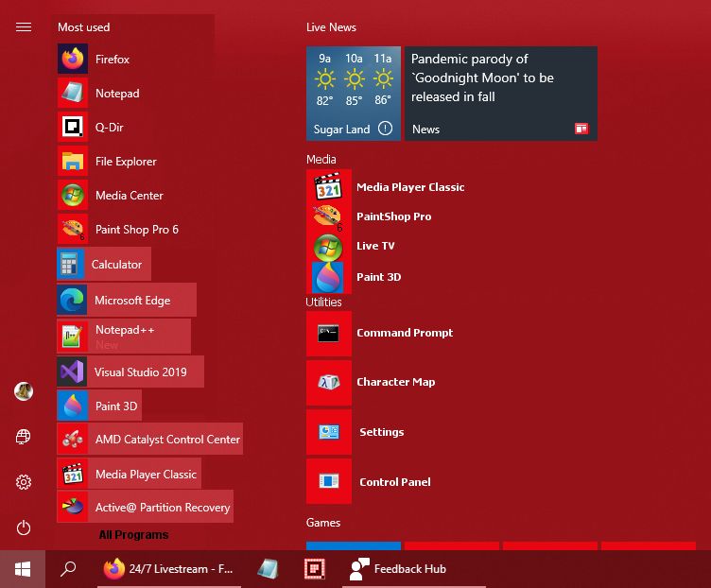
Task: Open Paint Shop Pro 6 icon
Action: tap(73, 229)
